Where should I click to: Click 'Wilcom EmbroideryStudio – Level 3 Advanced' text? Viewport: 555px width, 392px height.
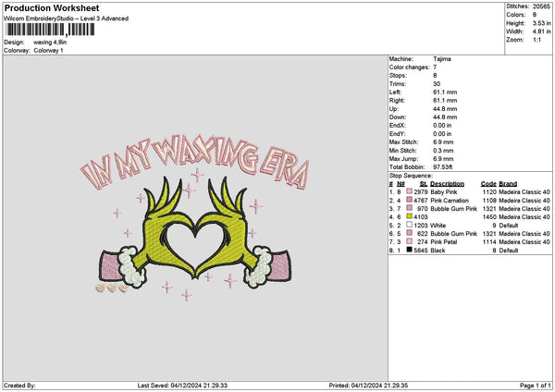pos(67,18)
